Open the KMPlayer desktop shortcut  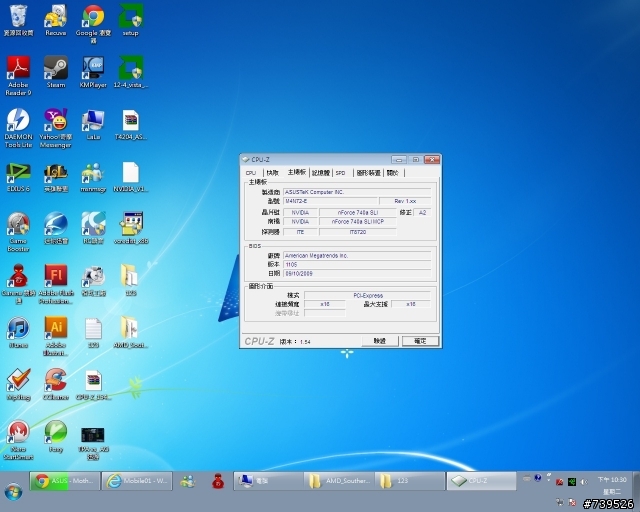93,72
